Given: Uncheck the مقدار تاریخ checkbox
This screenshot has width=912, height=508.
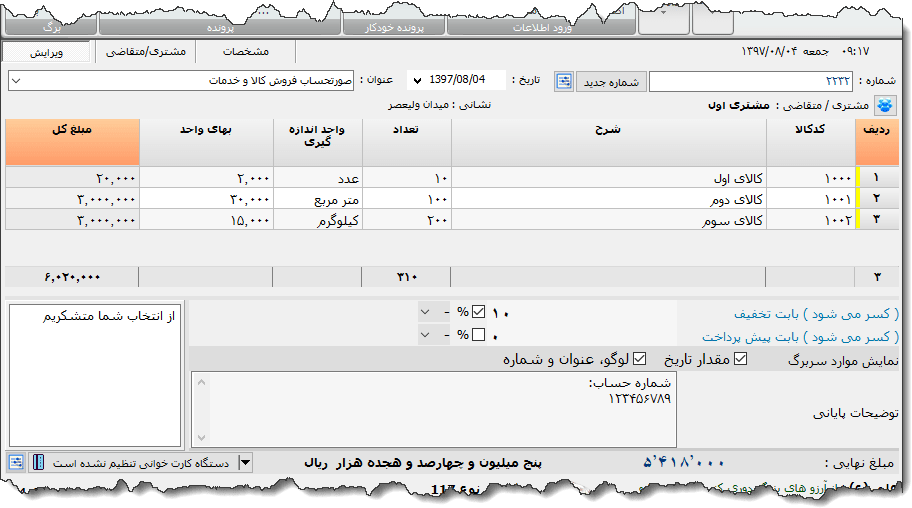Looking at the screenshot, I should click(x=740, y=360).
